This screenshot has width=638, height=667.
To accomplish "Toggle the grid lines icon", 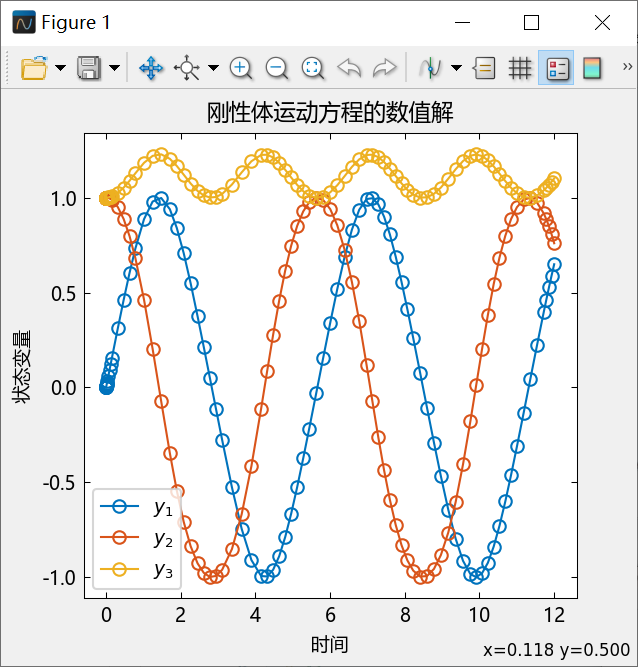I will pos(520,68).
